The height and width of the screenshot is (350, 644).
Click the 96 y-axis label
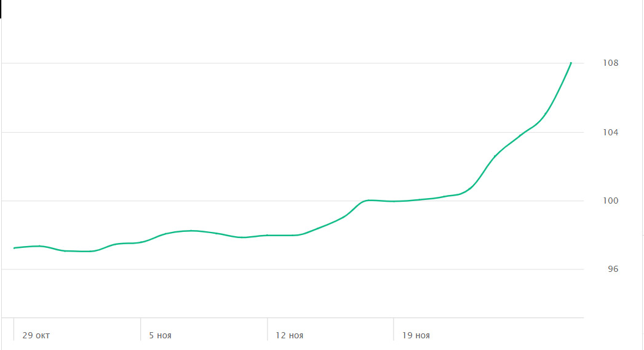612,269
